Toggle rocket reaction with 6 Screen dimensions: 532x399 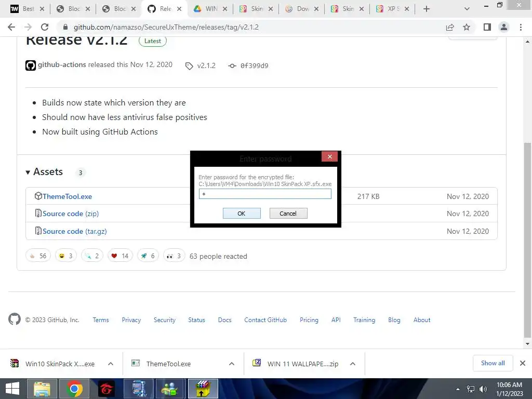point(148,256)
